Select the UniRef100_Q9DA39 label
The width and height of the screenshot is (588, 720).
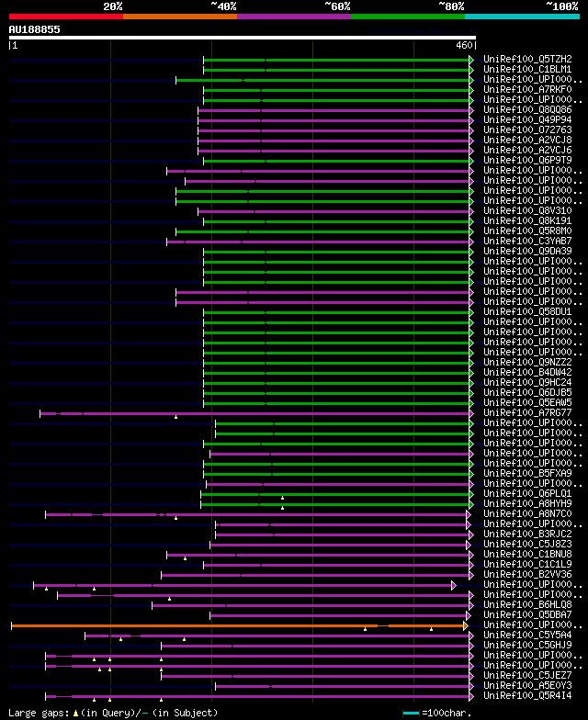527,251
